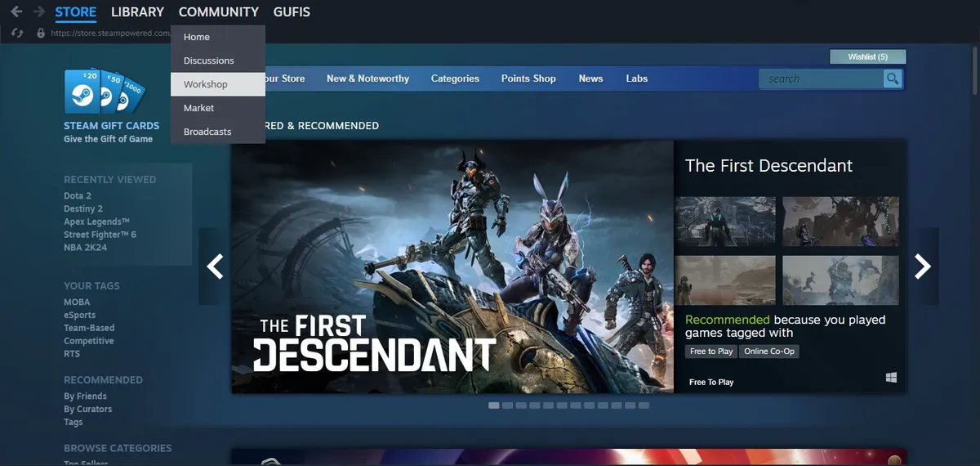The width and height of the screenshot is (980, 466).
Task: Open recommendations By Curators
Action: [x=88, y=409]
